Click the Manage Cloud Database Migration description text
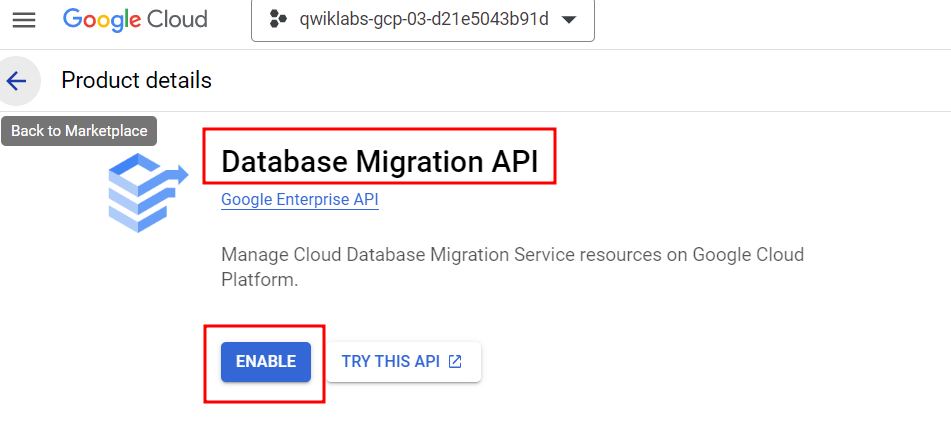The height and width of the screenshot is (430, 951). (x=512, y=267)
